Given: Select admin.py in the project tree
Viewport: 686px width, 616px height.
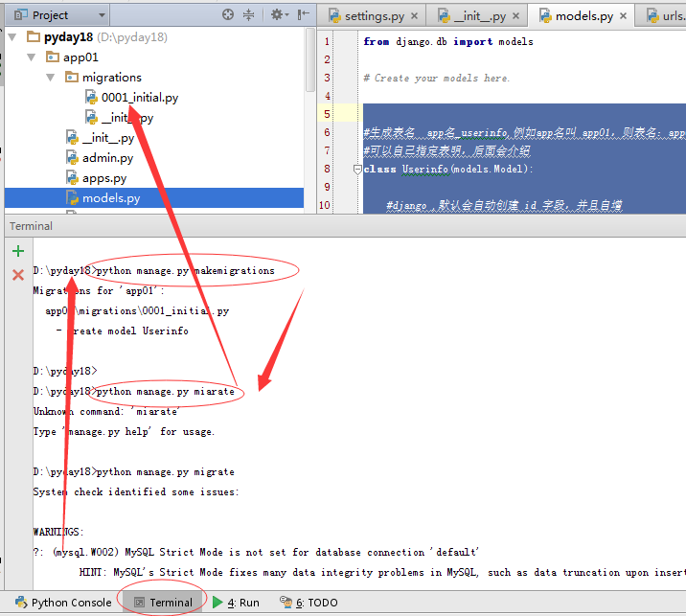Looking at the screenshot, I should point(107,158).
